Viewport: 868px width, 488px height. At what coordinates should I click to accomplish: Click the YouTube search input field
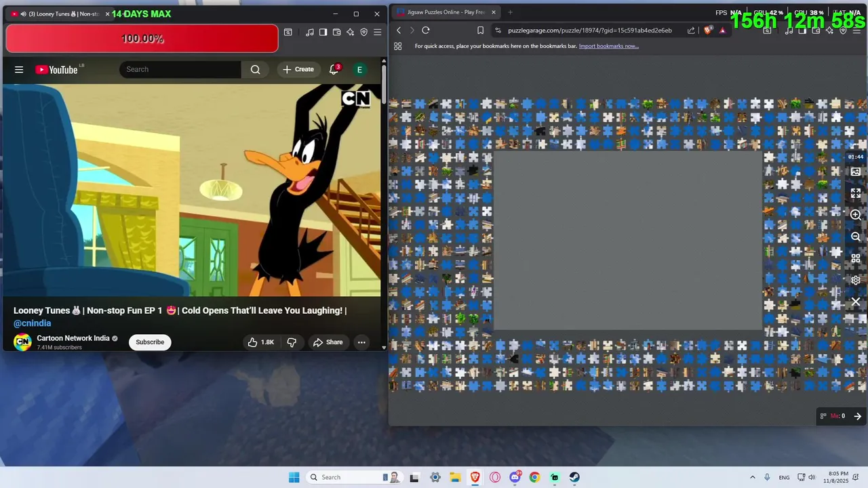tap(180, 69)
